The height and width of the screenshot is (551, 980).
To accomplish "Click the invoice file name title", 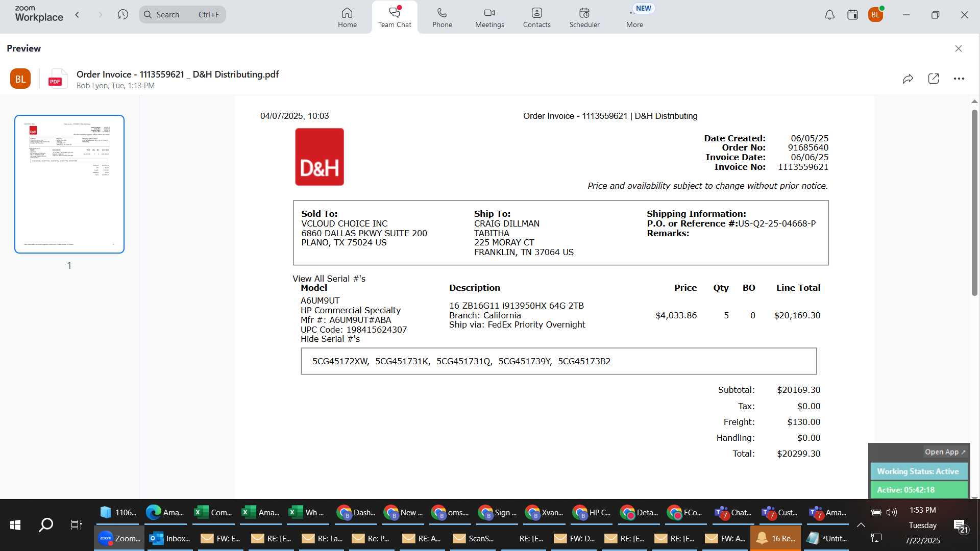I will tap(178, 74).
